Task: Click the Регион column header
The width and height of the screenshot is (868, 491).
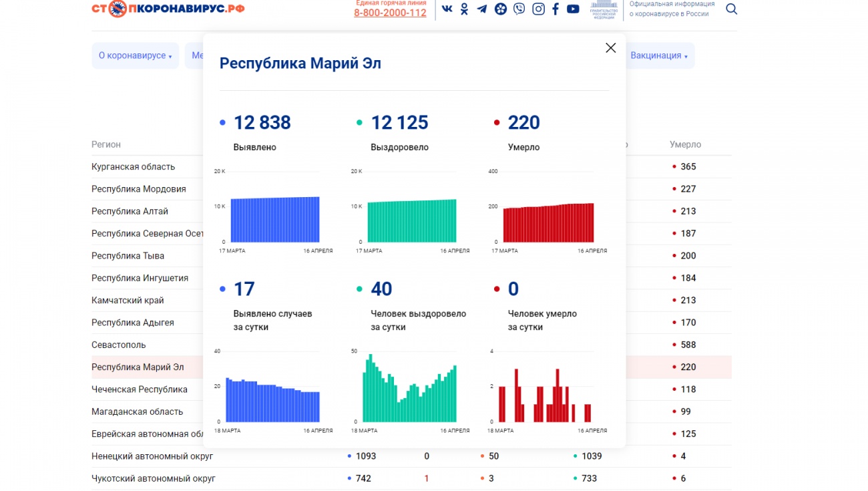Action: pyautogui.click(x=106, y=144)
